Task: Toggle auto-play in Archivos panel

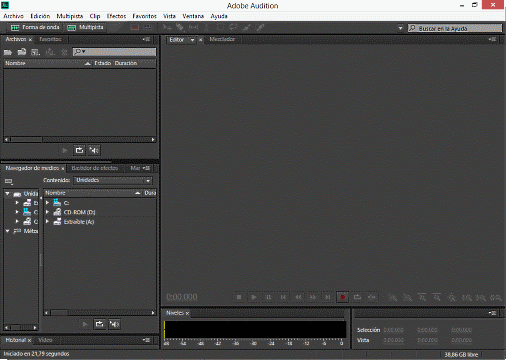Action: [94, 150]
